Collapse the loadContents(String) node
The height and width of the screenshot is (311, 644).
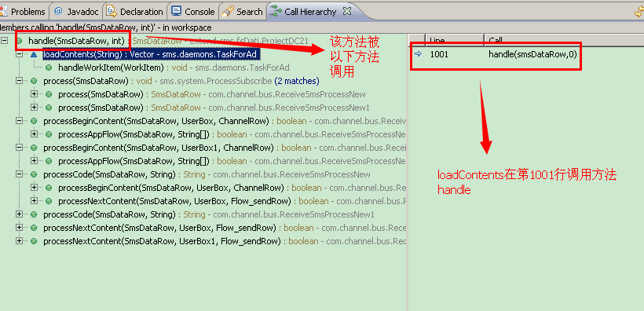(19, 54)
